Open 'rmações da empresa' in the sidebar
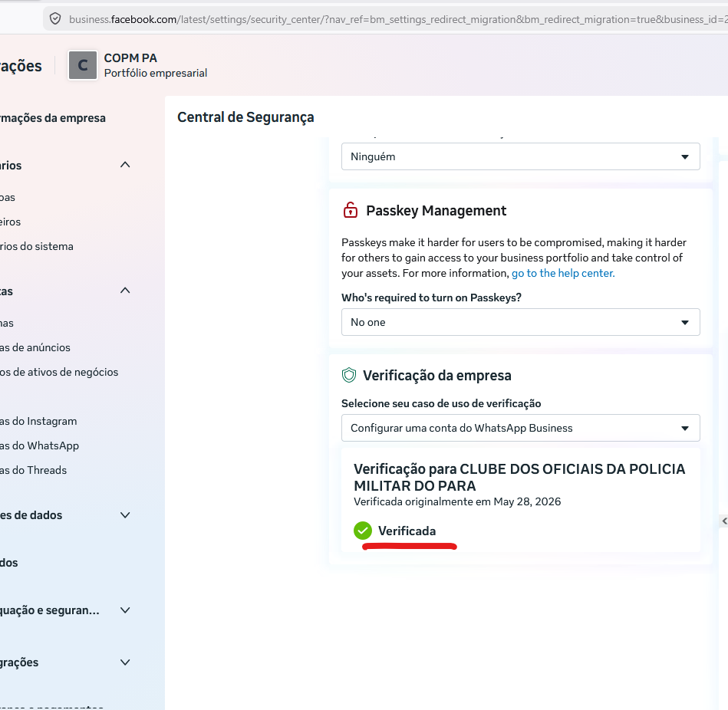728x710 pixels. (x=53, y=118)
